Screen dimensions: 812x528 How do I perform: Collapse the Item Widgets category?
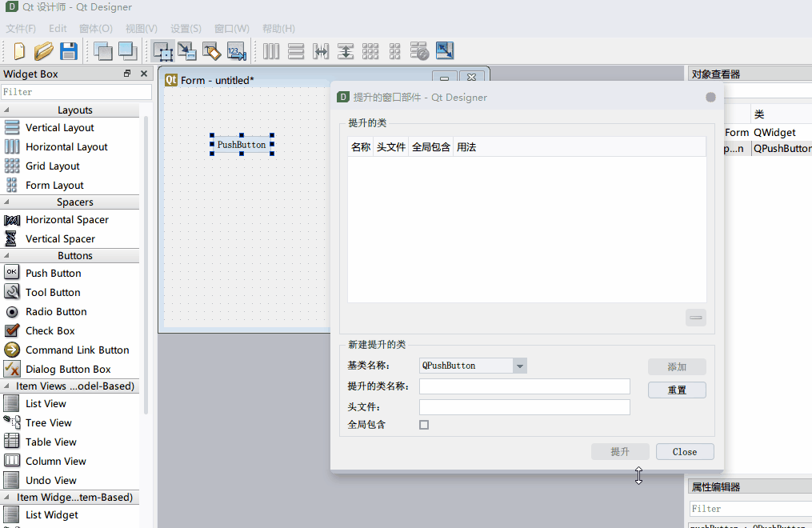(6, 498)
